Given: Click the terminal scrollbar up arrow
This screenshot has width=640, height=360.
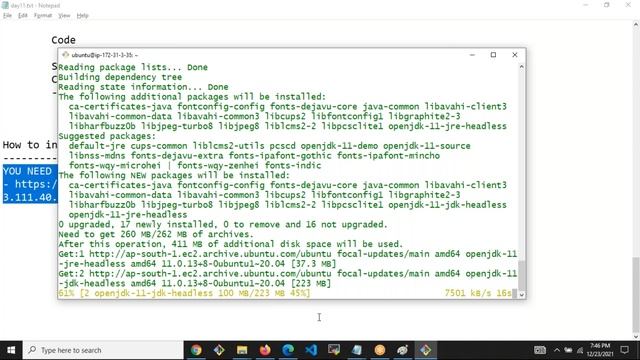Looking at the screenshot, I should pyautogui.click(x=521, y=67).
